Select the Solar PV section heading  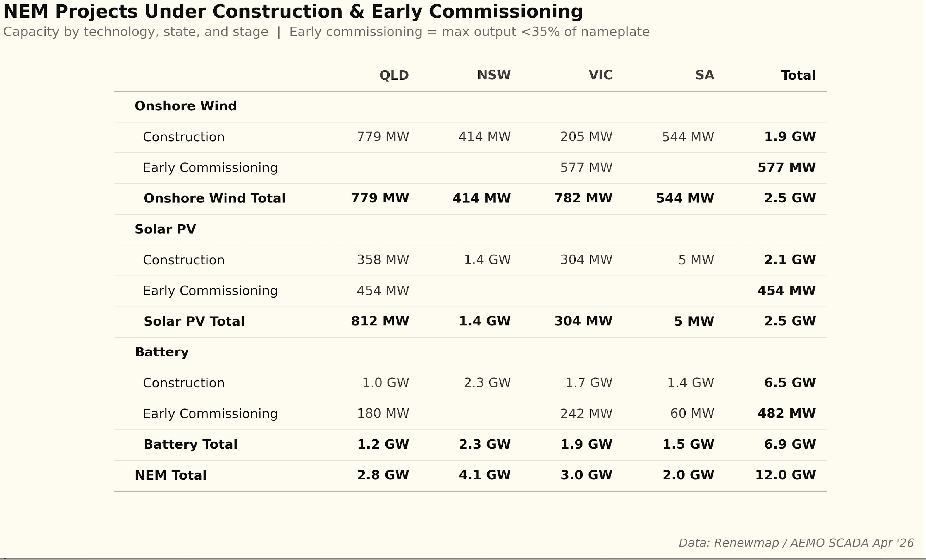coord(165,229)
